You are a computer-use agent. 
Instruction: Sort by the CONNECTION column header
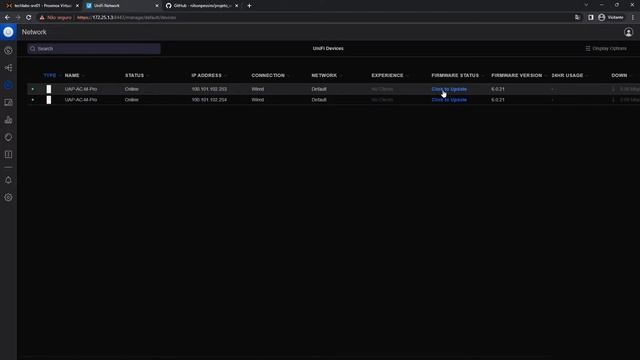pos(268,76)
